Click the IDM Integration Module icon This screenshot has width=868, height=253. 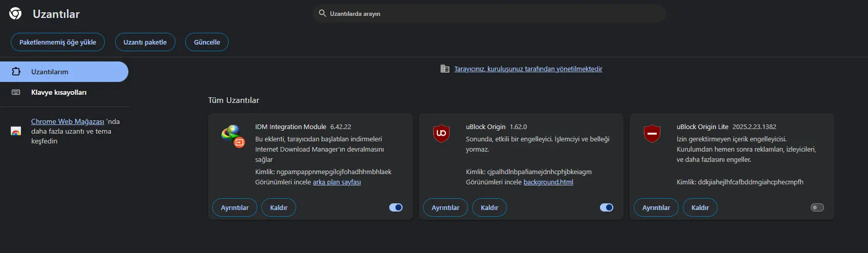click(x=233, y=136)
